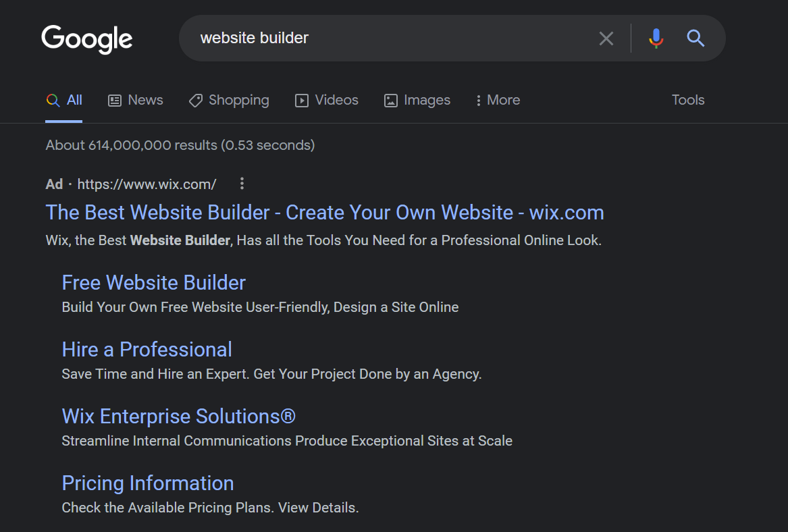The width and height of the screenshot is (788, 532).
Task: Click the Shopping tag icon
Action: (x=196, y=101)
